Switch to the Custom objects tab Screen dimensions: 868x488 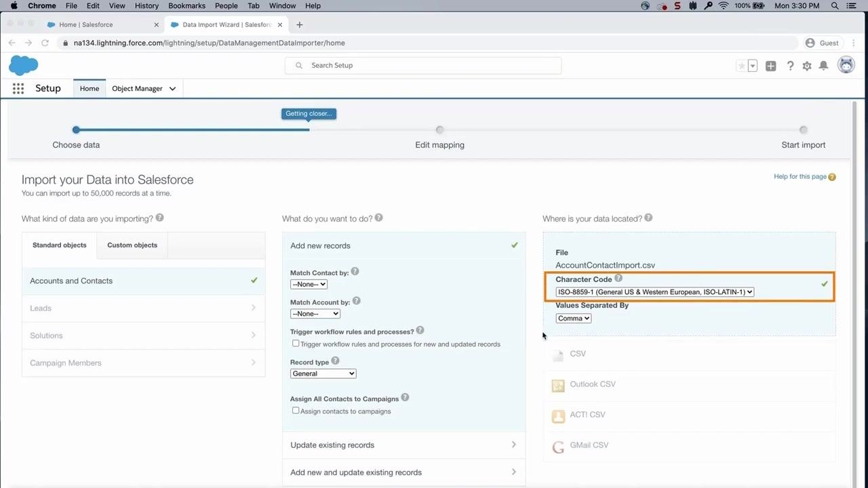pyautogui.click(x=132, y=245)
